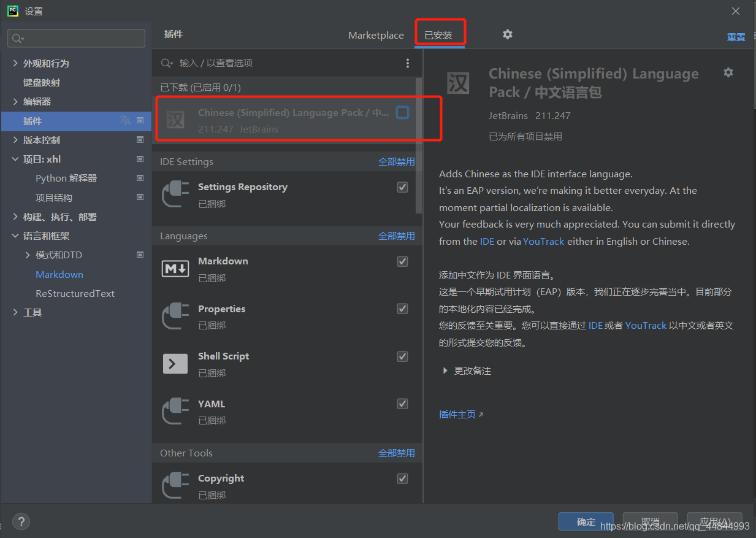Select Python 解释器 settings page
Screen dimensions: 756x538
click(66, 178)
